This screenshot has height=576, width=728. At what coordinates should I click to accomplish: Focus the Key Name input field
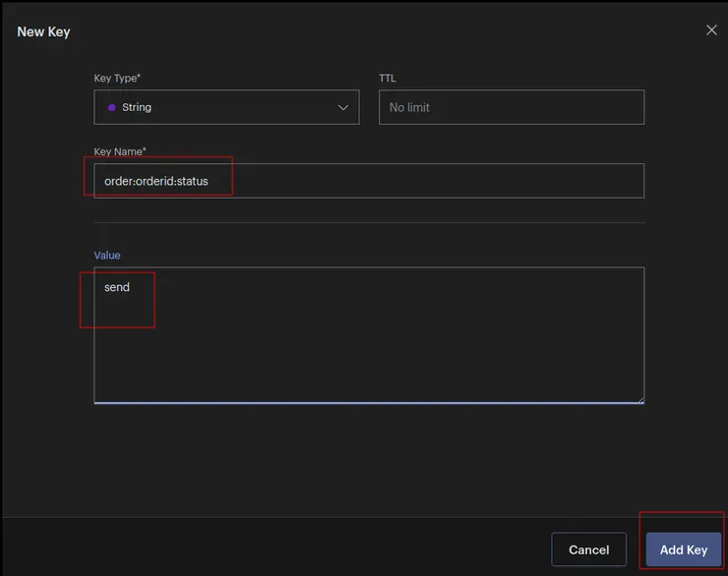pos(369,181)
